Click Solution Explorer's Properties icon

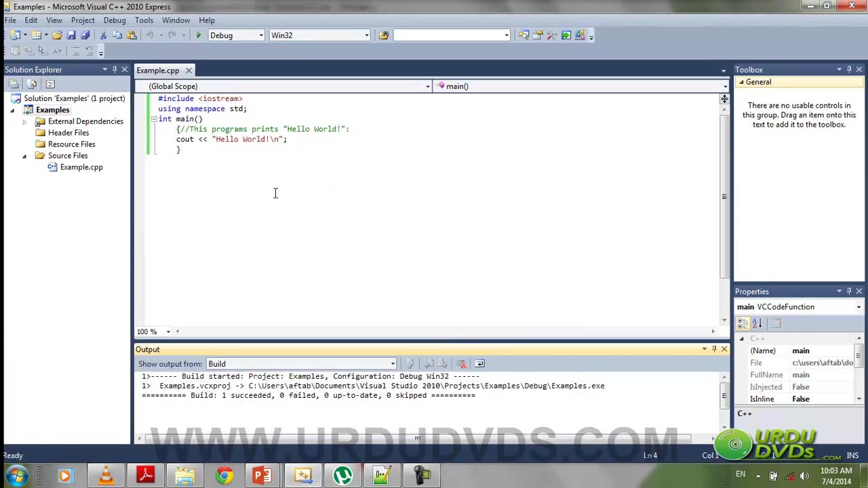point(13,84)
